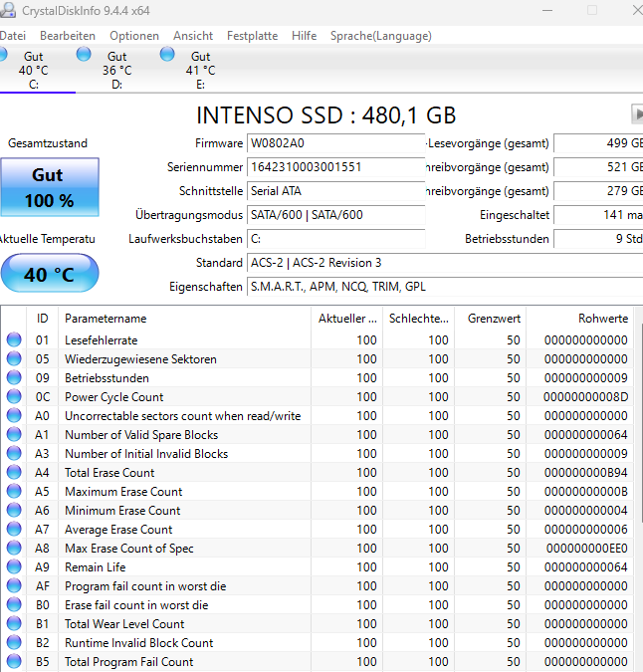Click the blue status orb for drive C:

(x=5, y=54)
